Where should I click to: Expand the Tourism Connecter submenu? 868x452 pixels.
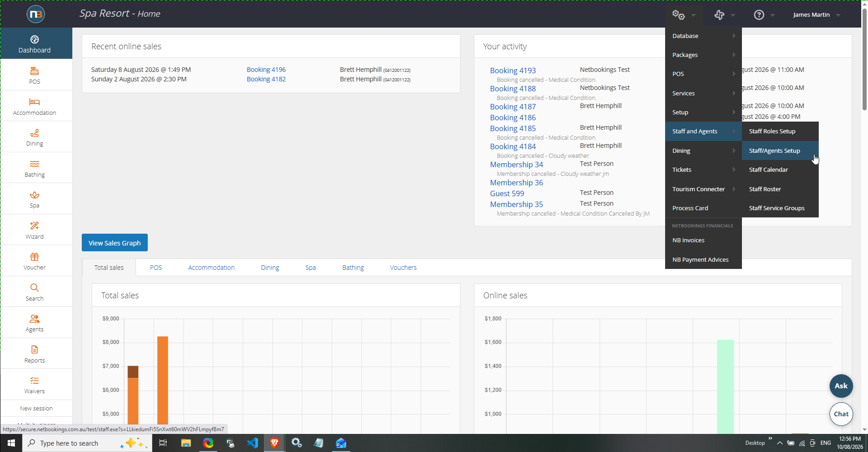point(704,189)
